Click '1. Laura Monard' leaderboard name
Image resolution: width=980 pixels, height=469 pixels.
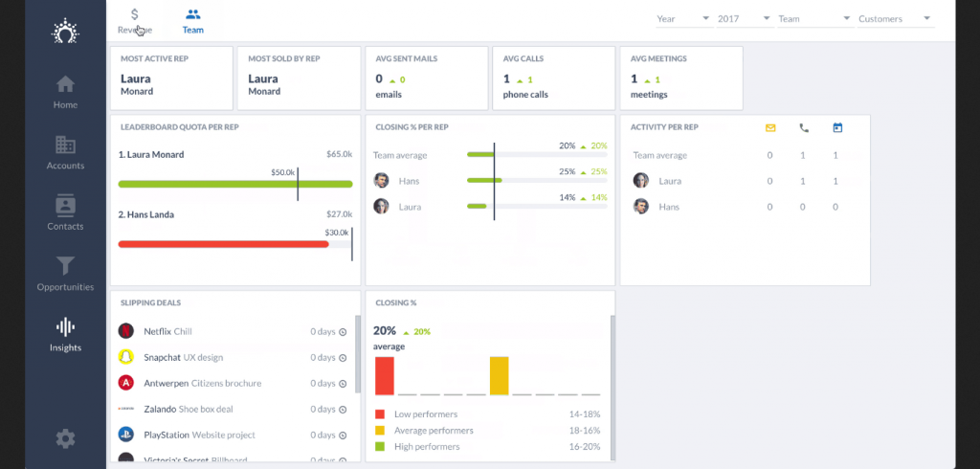pos(151,154)
